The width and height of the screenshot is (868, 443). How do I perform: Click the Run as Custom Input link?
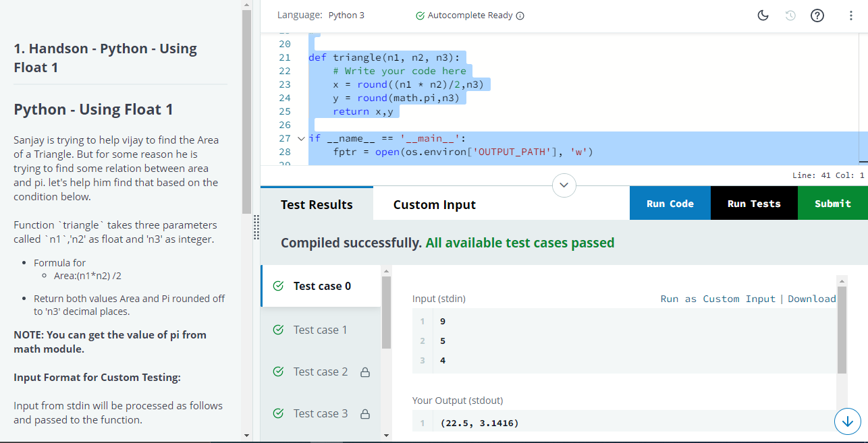pyautogui.click(x=717, y=299)
